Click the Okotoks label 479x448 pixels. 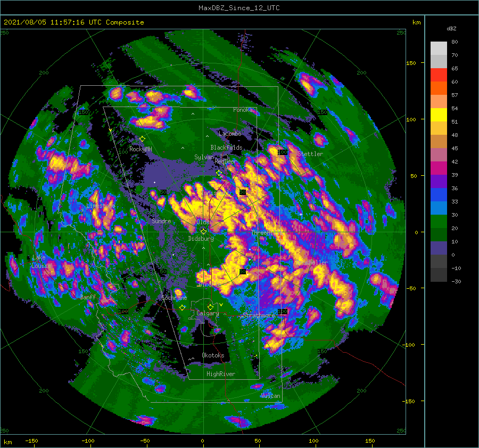pyautogui.click(x=213, y=355)
